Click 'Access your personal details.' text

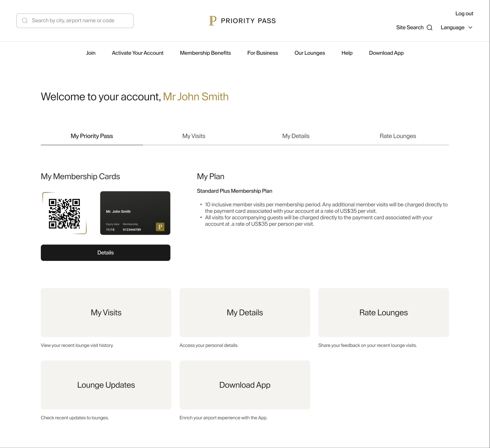point(209,345)
